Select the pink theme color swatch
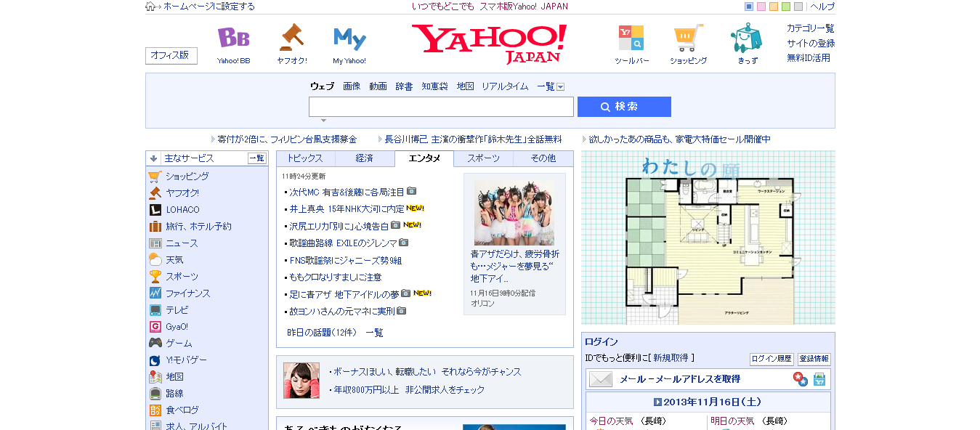980x430 pixels. point(761,7)
